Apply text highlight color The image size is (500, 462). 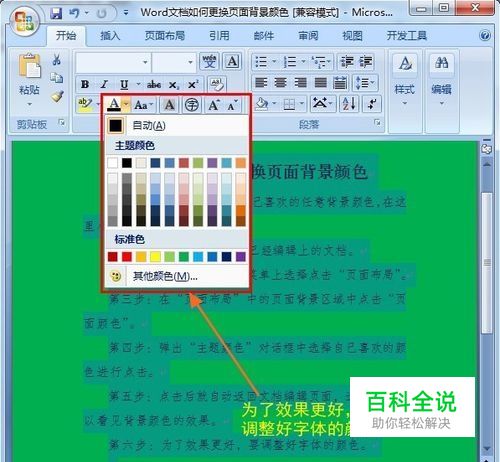85,105
